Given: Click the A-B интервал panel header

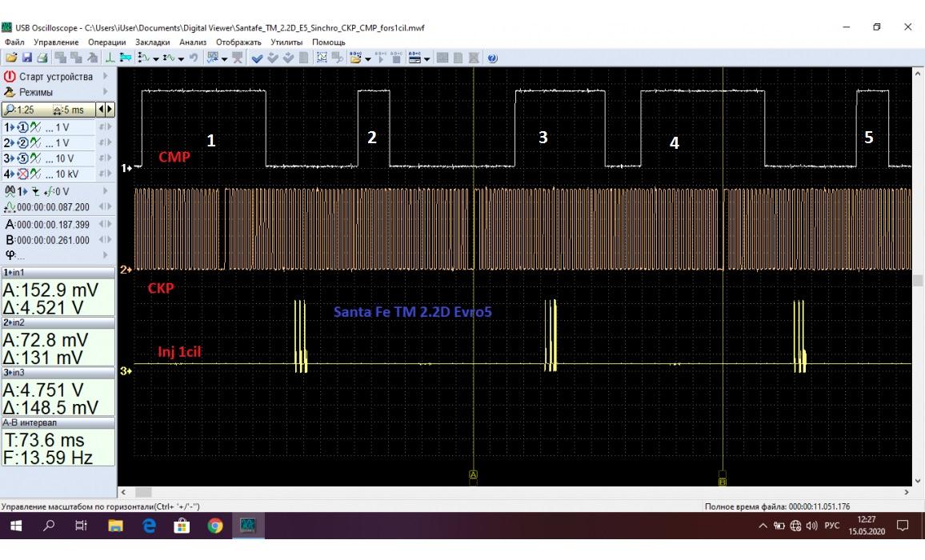Looking at the screenshot, I should (x=58, y=422).
